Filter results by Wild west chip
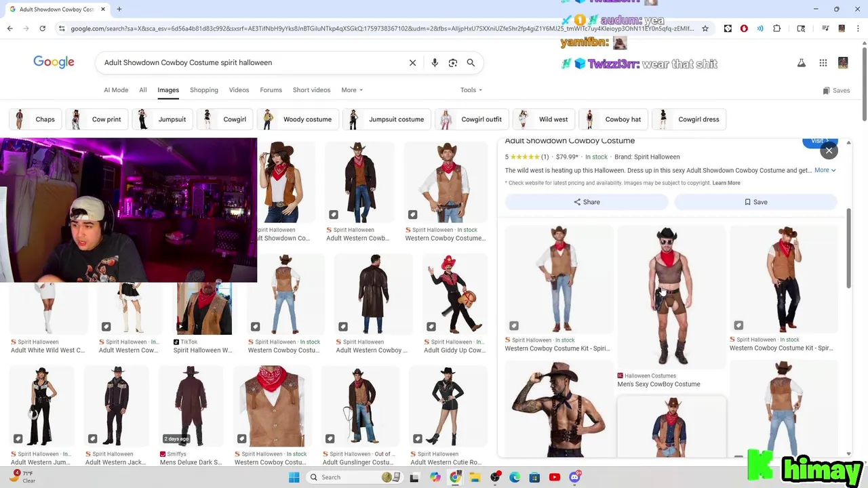This screenshot has width=868, height=488. click(544, 119)
